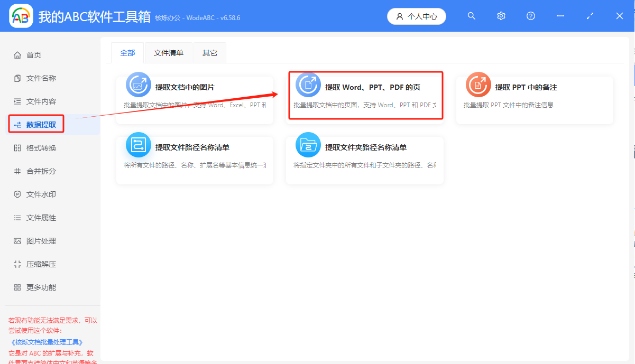Switch to the 其它 tab
Image resolution: width=635 pixels, height=364 pixels.
coord(209,52)
